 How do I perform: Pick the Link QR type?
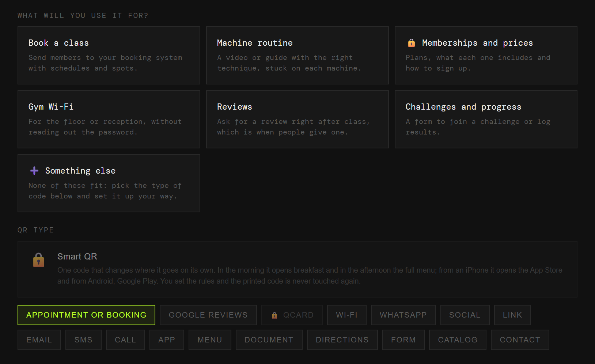point(512,315)
